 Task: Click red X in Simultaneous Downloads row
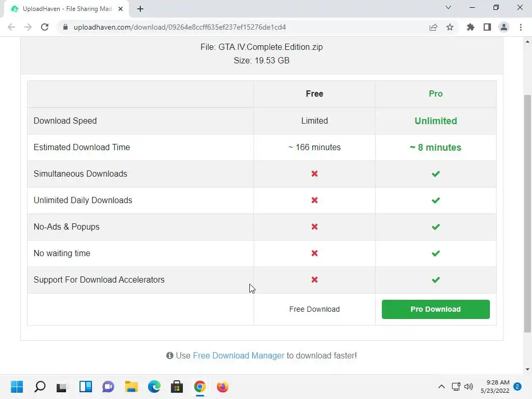[x=314, y=174]
